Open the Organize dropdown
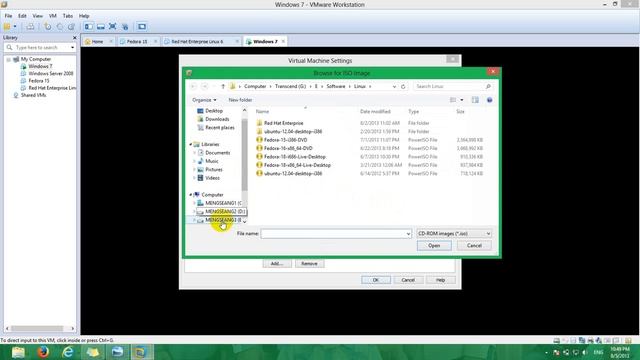 (x=204, y=100)
